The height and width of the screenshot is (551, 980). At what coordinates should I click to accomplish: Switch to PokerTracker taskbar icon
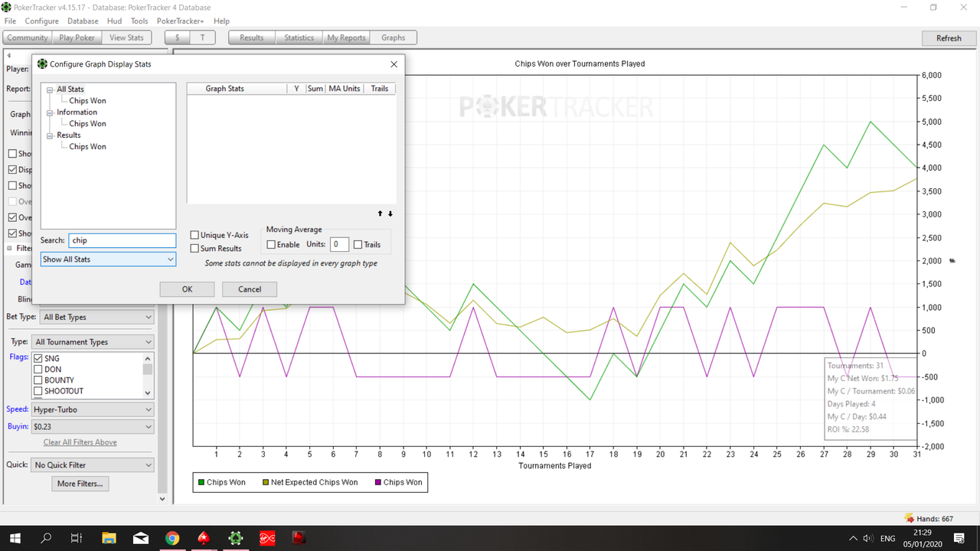(x=235, y=538)
